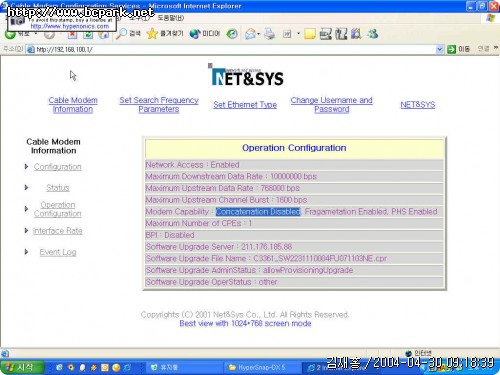The height and width of the screenshot is (375, 500).
Task: Click the Software Upgrade AdminStatus row
Action: click(x=294, y=270)
